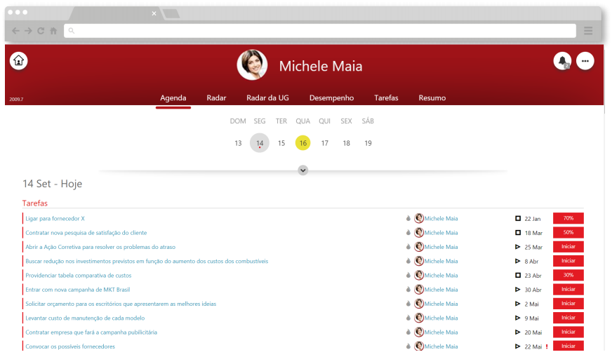Viewport: 612px width, 364px height.
Task: Click the play triangle icon beside 9 Mai
Action: tap(517, 318)
